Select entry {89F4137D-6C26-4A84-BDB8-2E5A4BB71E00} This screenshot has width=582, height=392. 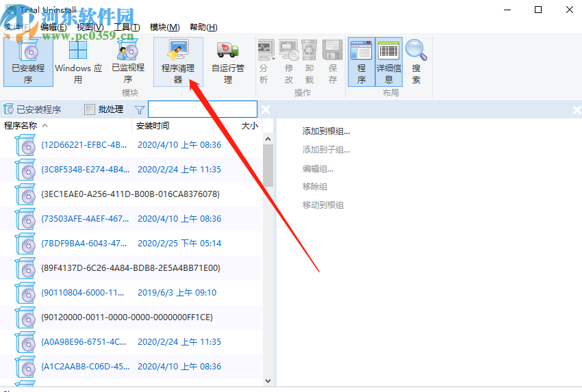click(131, 267)
